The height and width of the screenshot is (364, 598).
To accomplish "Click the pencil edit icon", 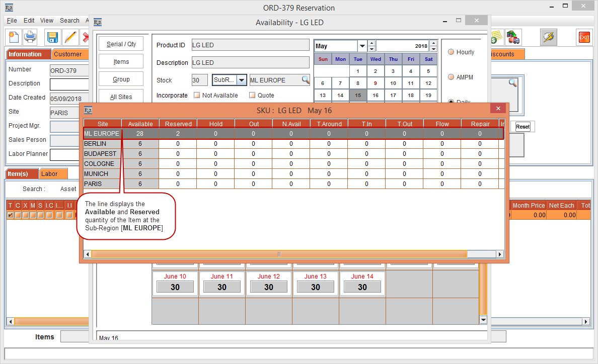I will point(70,37).
